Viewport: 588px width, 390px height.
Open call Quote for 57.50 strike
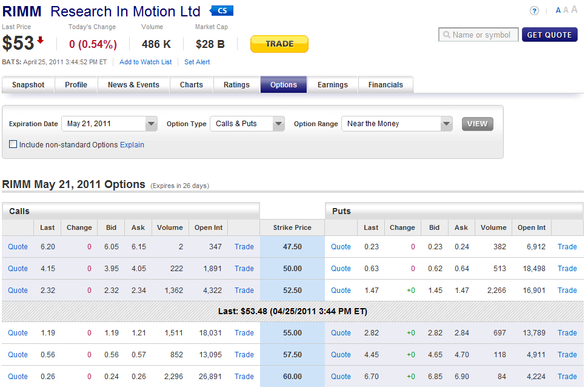point(18,354)
